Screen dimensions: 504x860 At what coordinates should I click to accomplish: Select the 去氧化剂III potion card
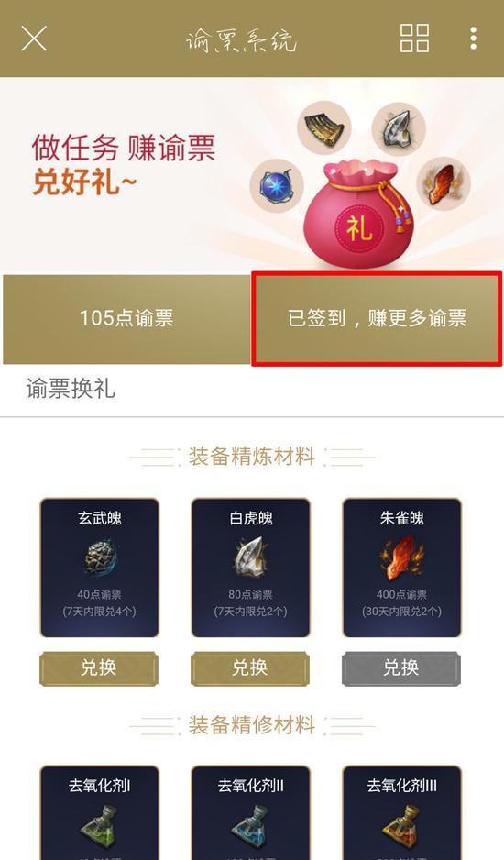click(402, 813)
